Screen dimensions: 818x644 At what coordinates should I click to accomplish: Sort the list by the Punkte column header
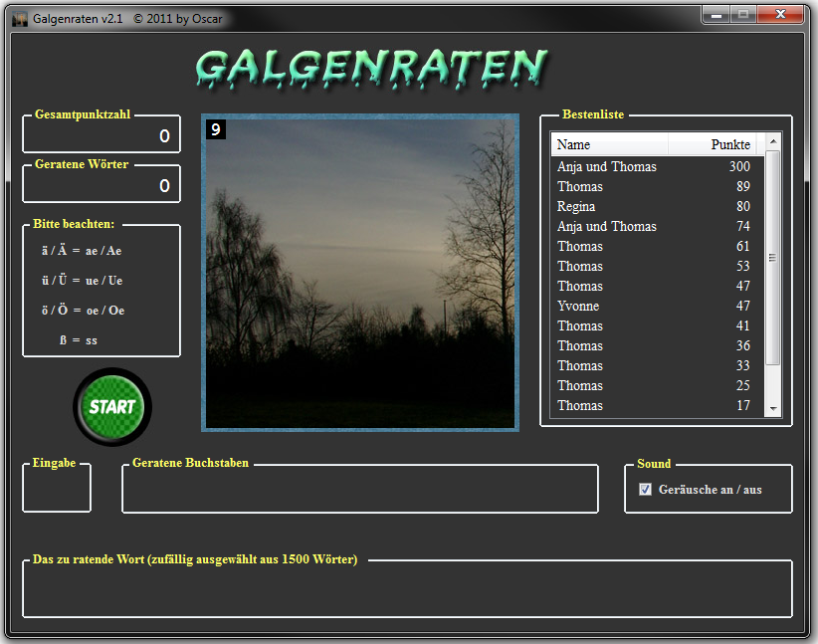(x=716, y=145)
